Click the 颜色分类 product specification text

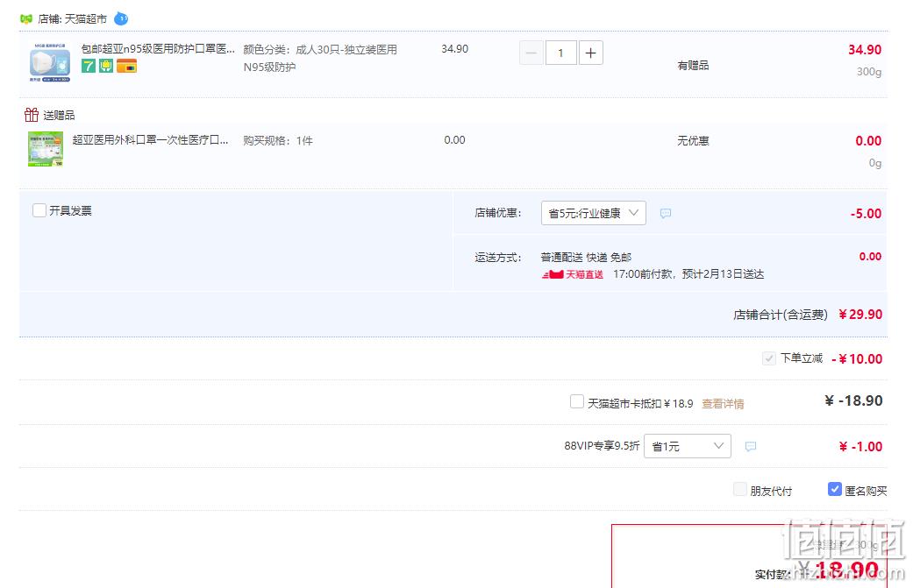point(320,58)
